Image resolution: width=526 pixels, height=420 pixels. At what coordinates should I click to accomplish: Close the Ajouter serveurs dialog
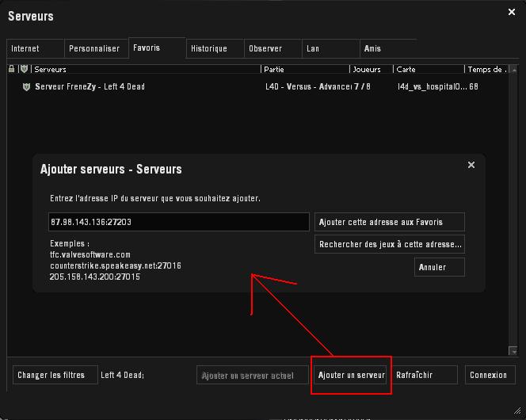(471, 165)
